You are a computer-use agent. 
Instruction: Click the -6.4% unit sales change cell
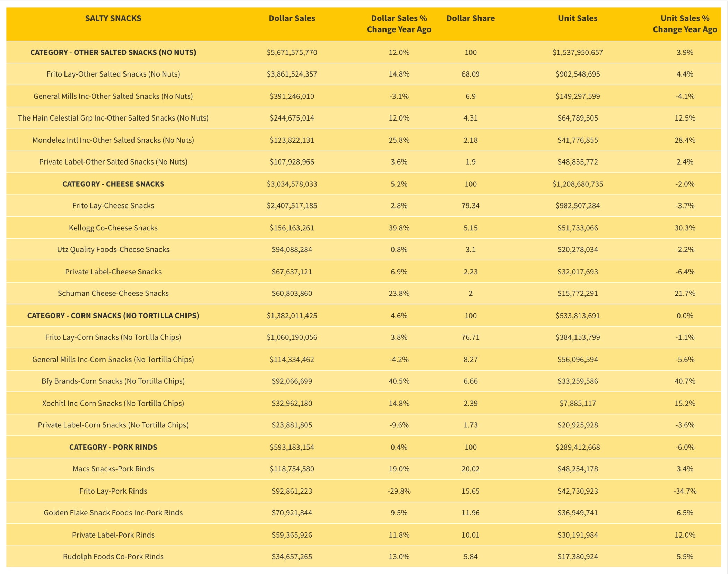685,272
